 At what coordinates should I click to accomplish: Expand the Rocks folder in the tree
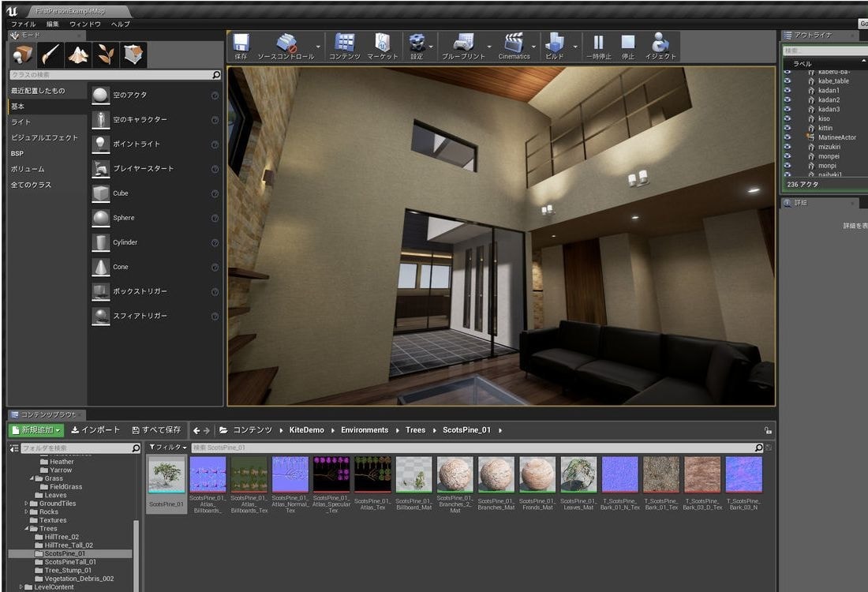click(x=26, y=511)
